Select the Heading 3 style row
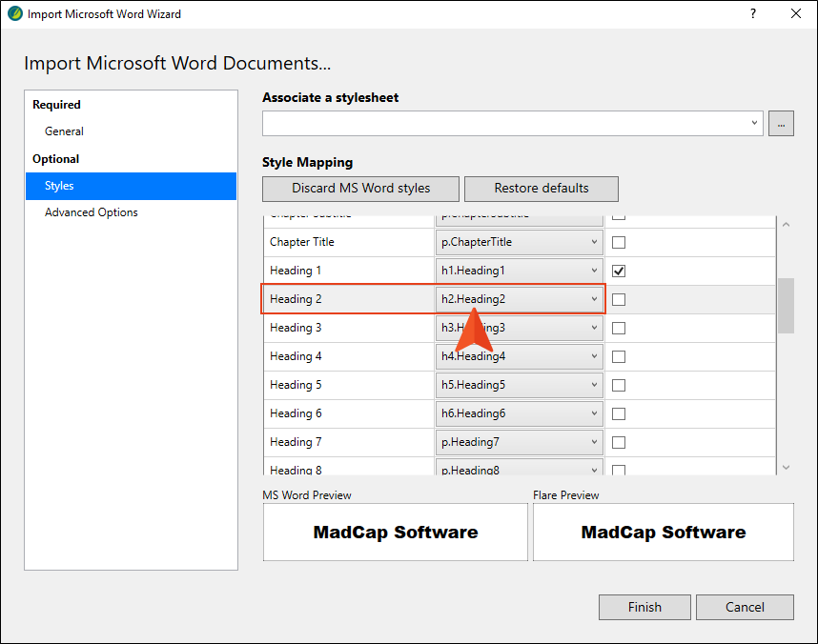Image resolution: width=818 pixels, height=644 pixels. pyautogui.click(x=520, y=329)
